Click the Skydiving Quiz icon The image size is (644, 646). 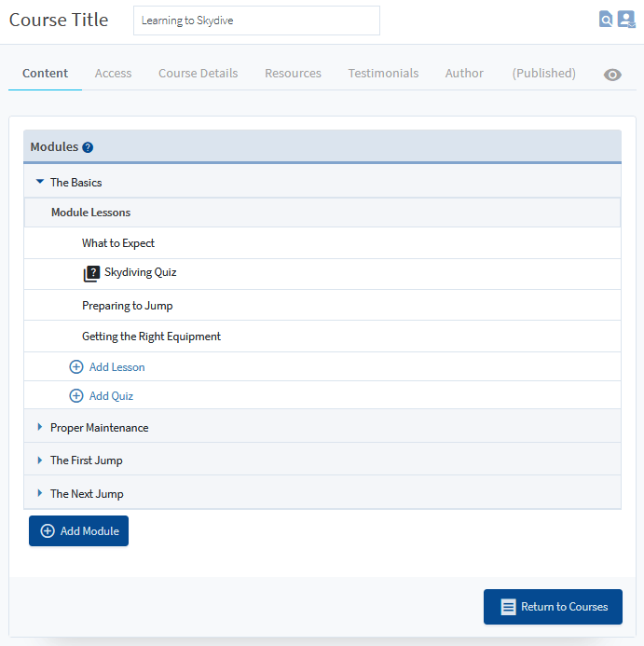[91, 273]
